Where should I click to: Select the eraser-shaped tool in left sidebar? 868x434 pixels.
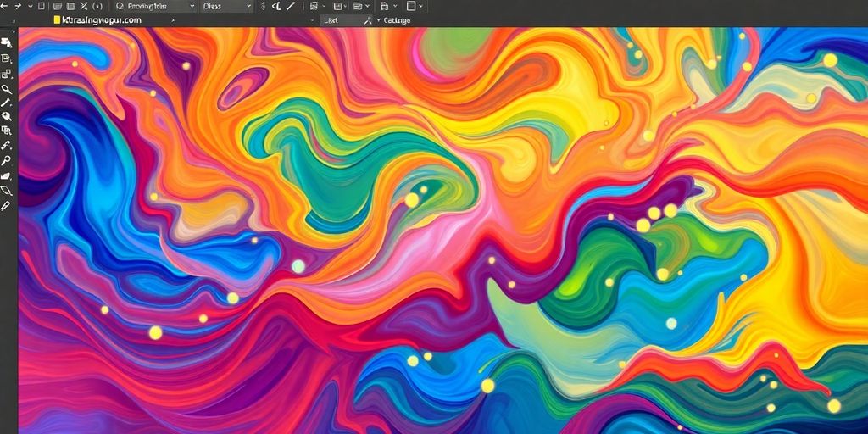pyautogui.click(x=6, y=176)
